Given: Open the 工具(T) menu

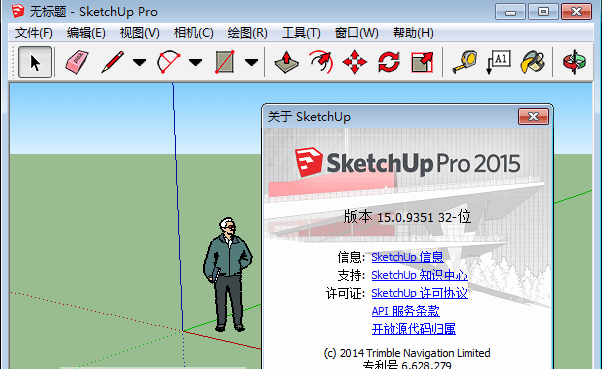Looking at the screenshot, I should (x=301, y=33).
